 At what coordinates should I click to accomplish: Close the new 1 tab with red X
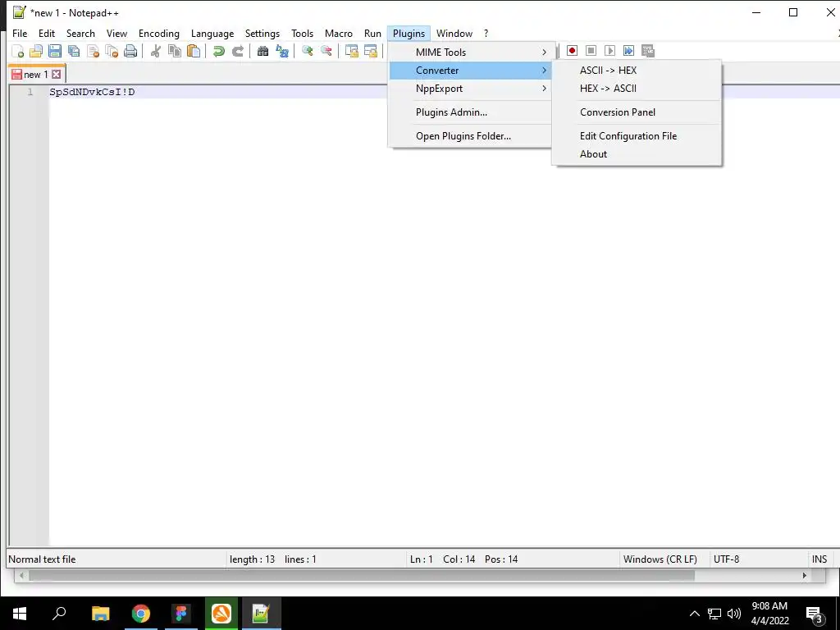tap(57, 74)
